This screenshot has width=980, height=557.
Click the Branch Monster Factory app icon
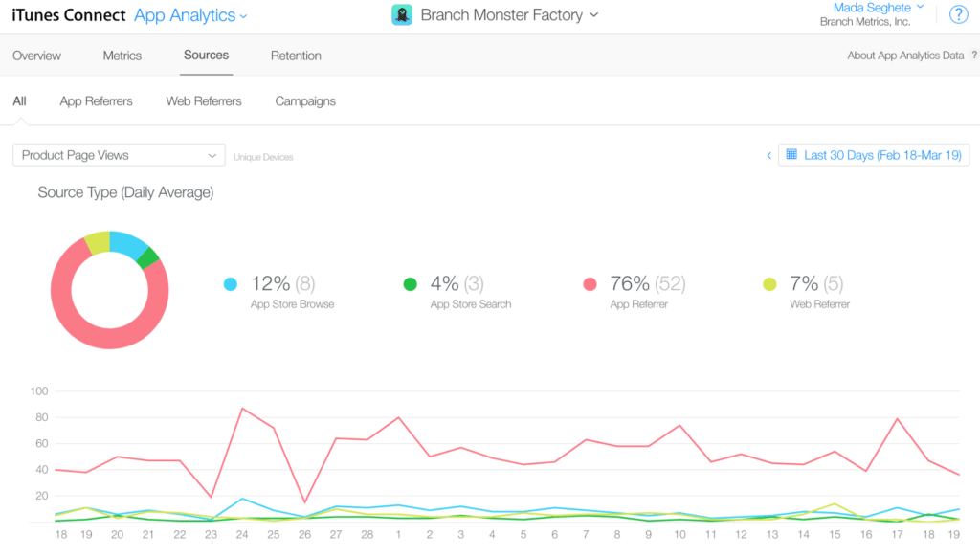coord(402,14)
